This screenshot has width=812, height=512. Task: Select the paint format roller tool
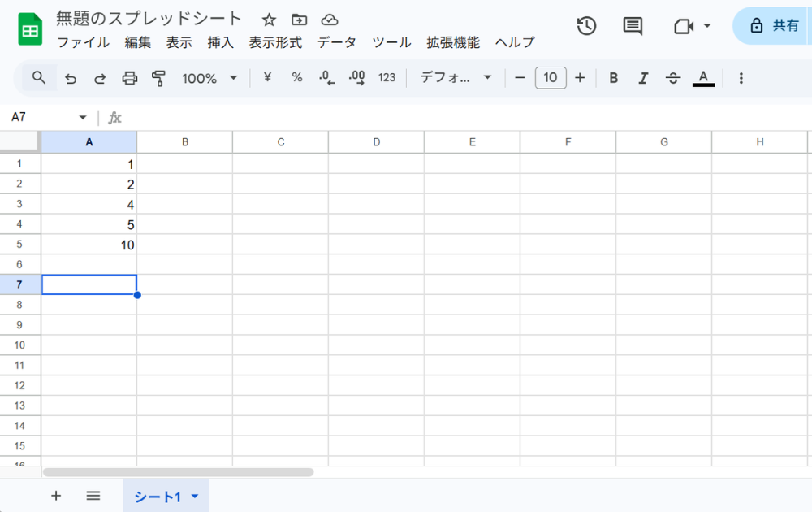158,78
